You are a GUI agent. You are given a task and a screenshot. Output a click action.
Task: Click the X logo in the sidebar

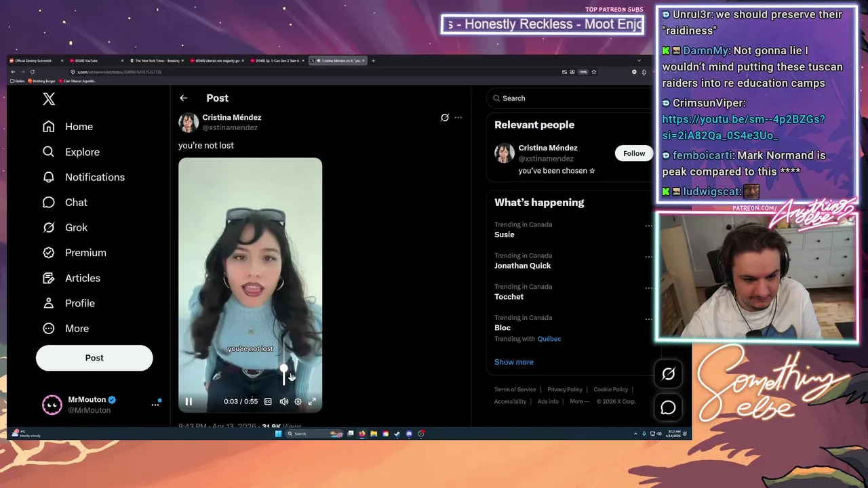click(49, 99)
